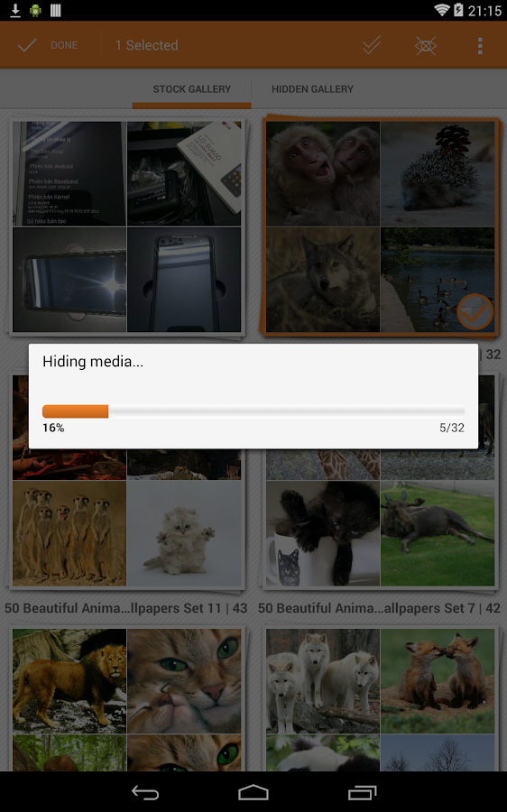Tap the DONE text button
The image size is (507, 812).
(64, 46)
